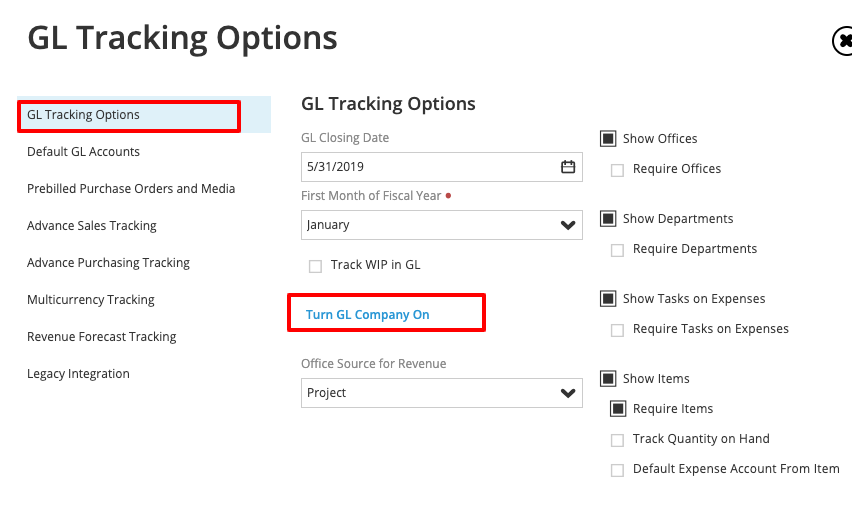Uncheck the Show Offices checkbox
The image size is (852, 506).
[608, 139]
